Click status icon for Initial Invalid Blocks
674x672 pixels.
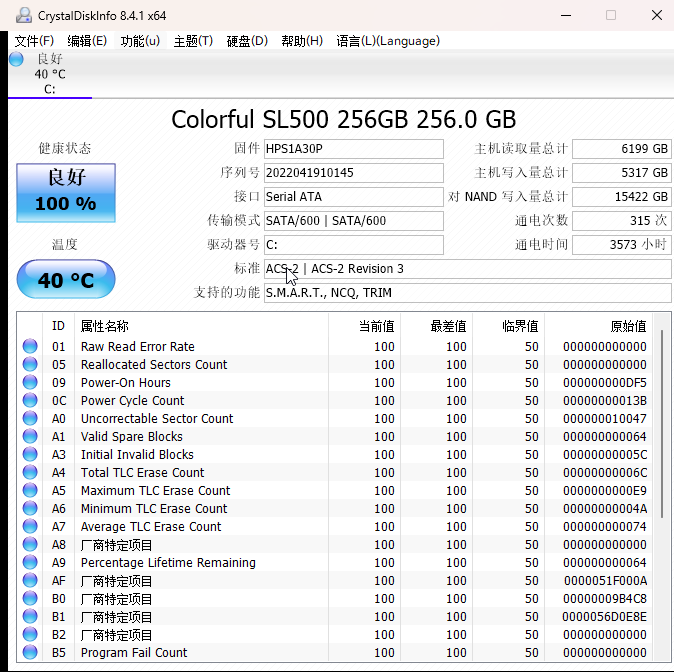(30, 454)
